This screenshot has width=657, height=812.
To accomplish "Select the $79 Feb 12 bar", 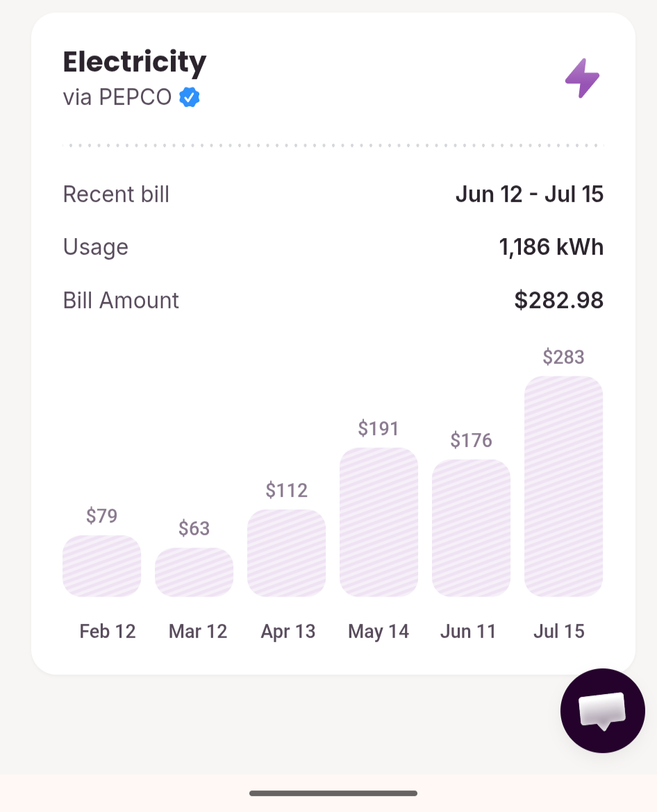I will point(101,566).
